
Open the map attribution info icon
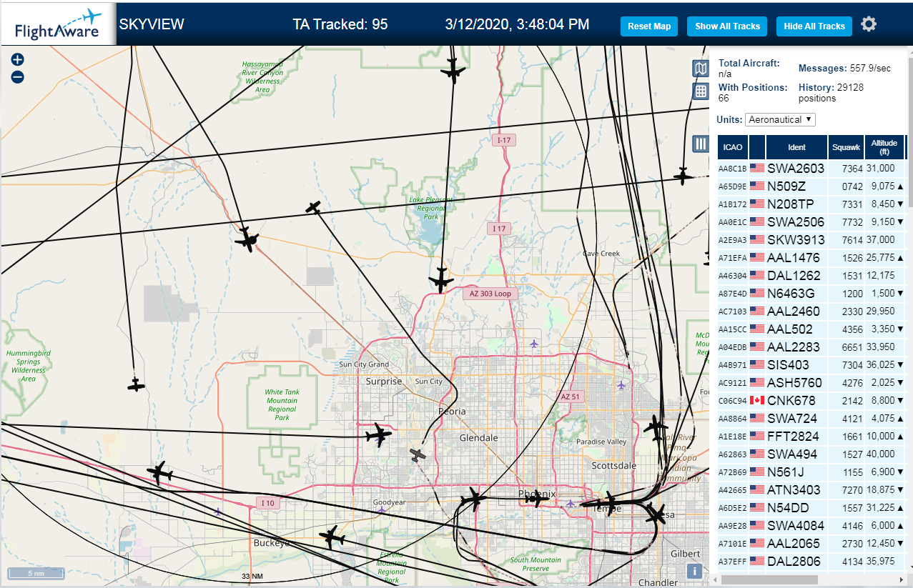point(693,571)
